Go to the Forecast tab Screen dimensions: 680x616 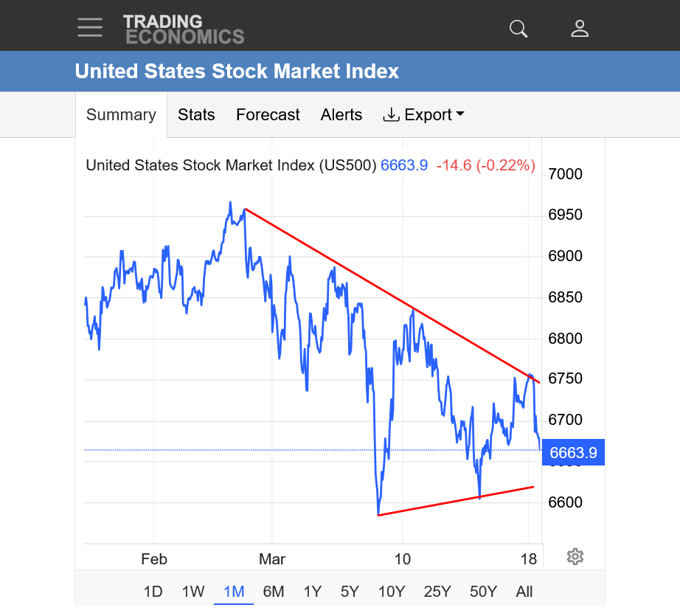[268, 115]
